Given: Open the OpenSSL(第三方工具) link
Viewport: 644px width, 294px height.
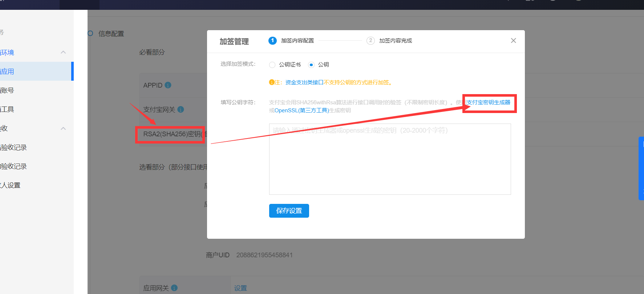Looking at the screenshot, I should (302, 110).
